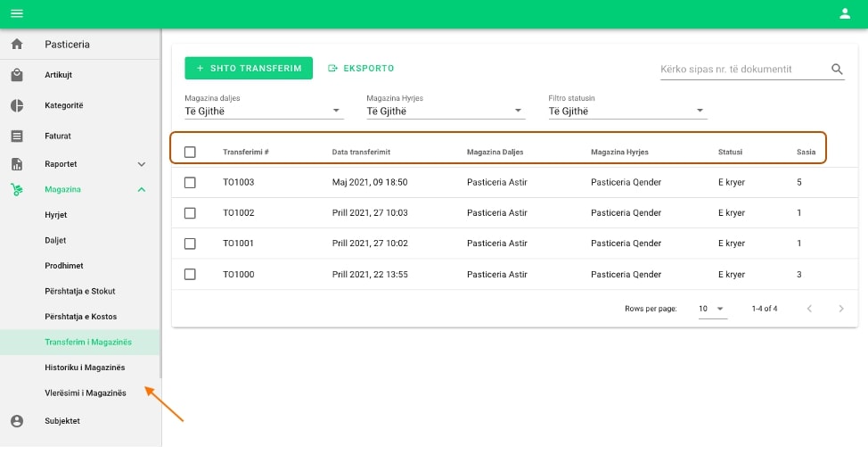
Task: Open the rows per page selector
Action: [x=712, y=309]
